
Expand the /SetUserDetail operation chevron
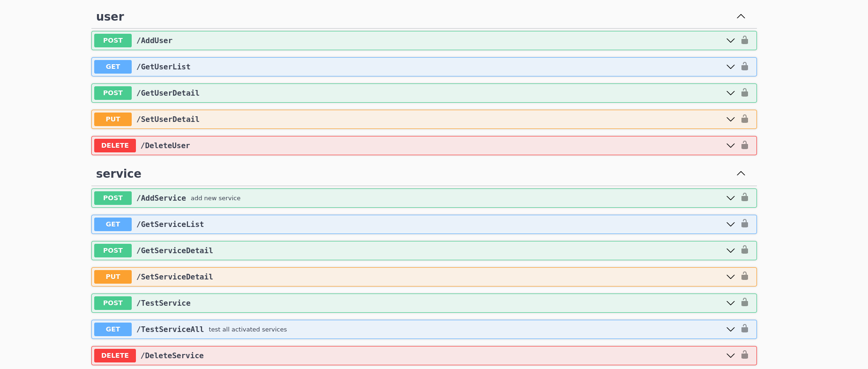point(731,120)
